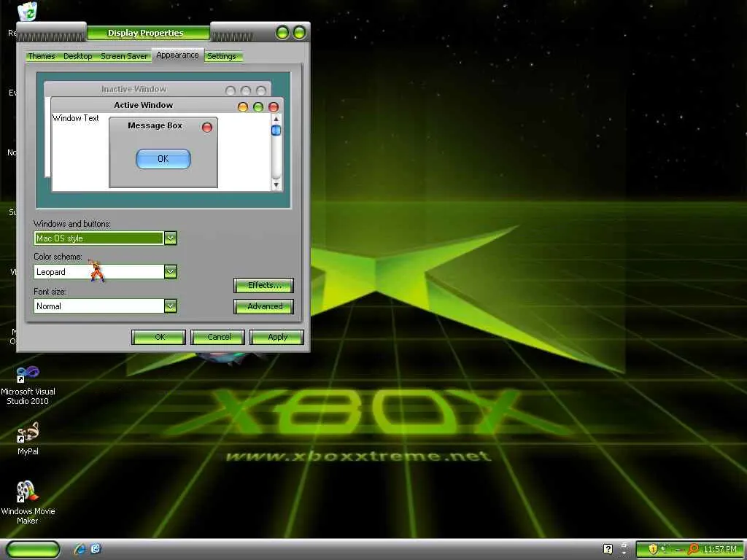Click the Active Window orange preview button
Viewport: 747px width, 560px height.
pyautogui.click(x=243, y=107)
